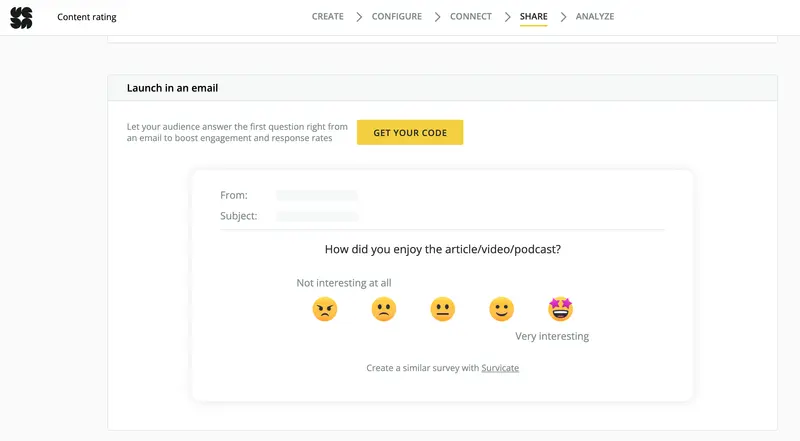Click the GET YOUR CODE button
800x441 pixels.
pos(410,132)
